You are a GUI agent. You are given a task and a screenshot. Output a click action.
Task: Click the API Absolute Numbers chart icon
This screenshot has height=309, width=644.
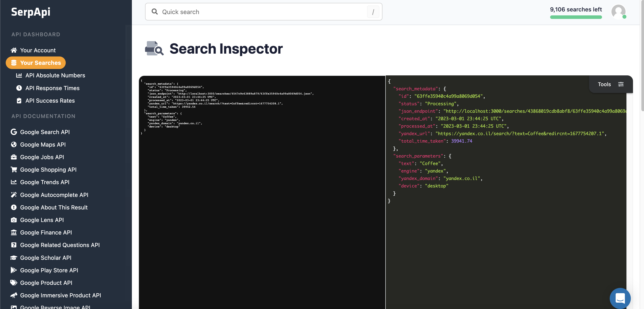pos(19,75)
